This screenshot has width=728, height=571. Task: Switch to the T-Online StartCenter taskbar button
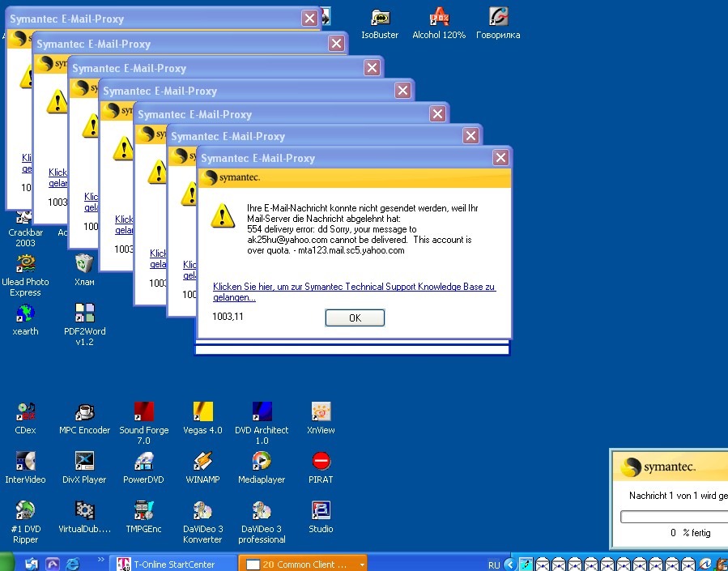point(173,564)
